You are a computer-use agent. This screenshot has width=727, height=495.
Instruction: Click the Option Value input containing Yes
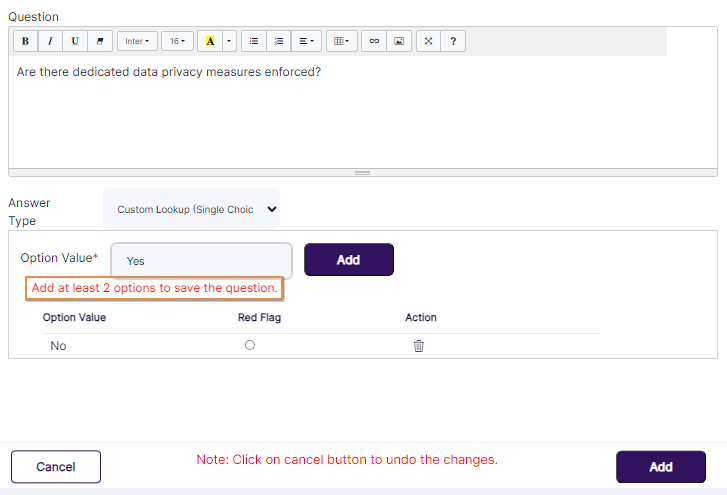click(202, 261)
